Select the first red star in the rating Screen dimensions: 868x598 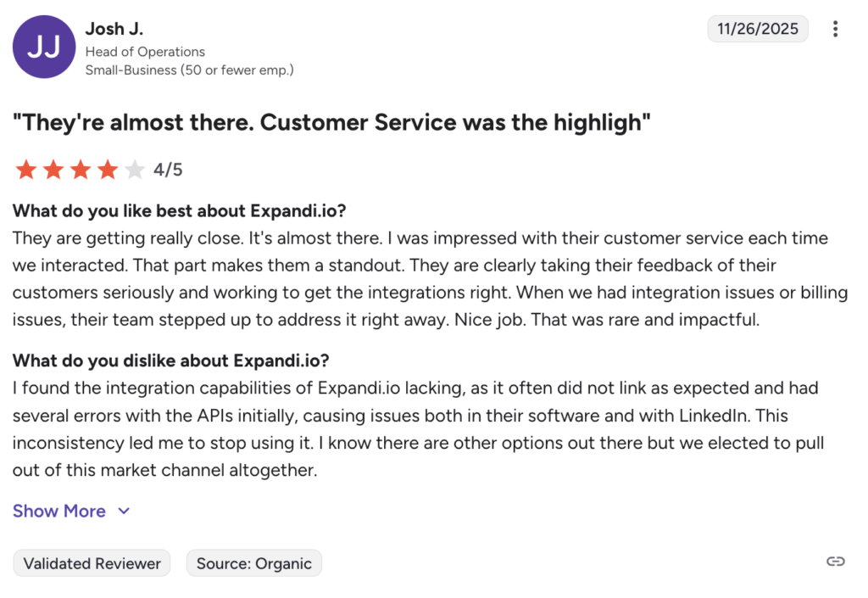coord(26,170)
